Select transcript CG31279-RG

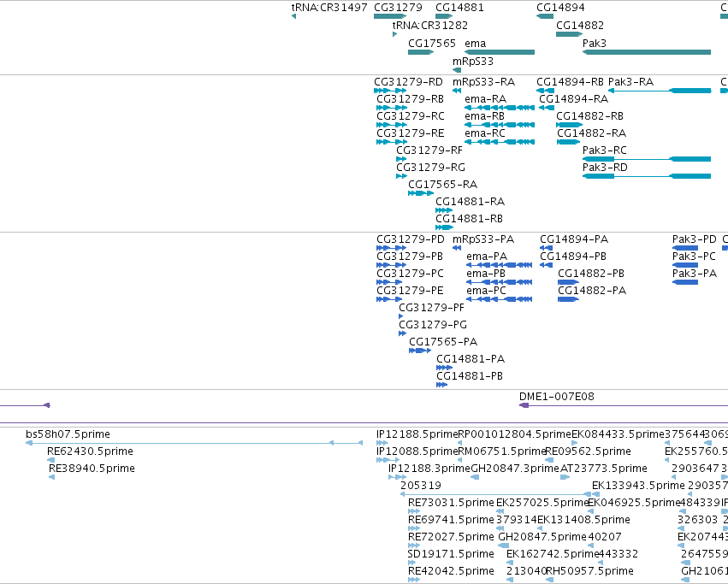(430, 168)
